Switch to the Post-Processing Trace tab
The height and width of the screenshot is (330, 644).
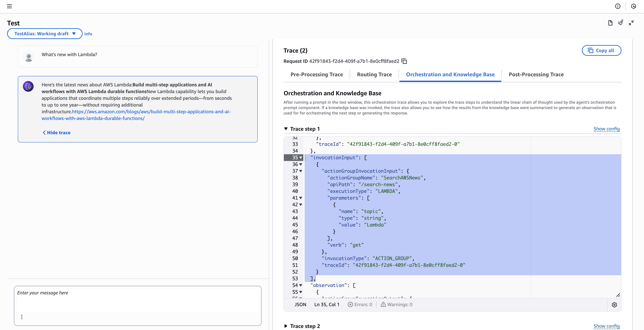pyautogui.click(x=536, y=74)
